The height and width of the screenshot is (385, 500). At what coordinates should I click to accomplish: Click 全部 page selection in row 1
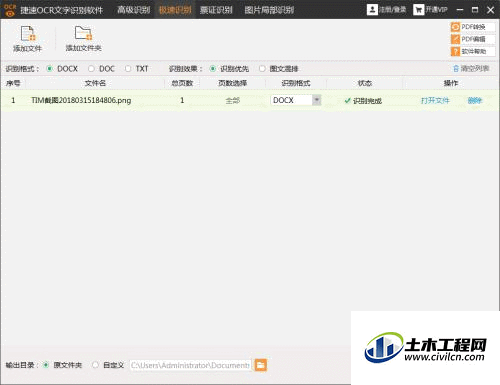232,100
